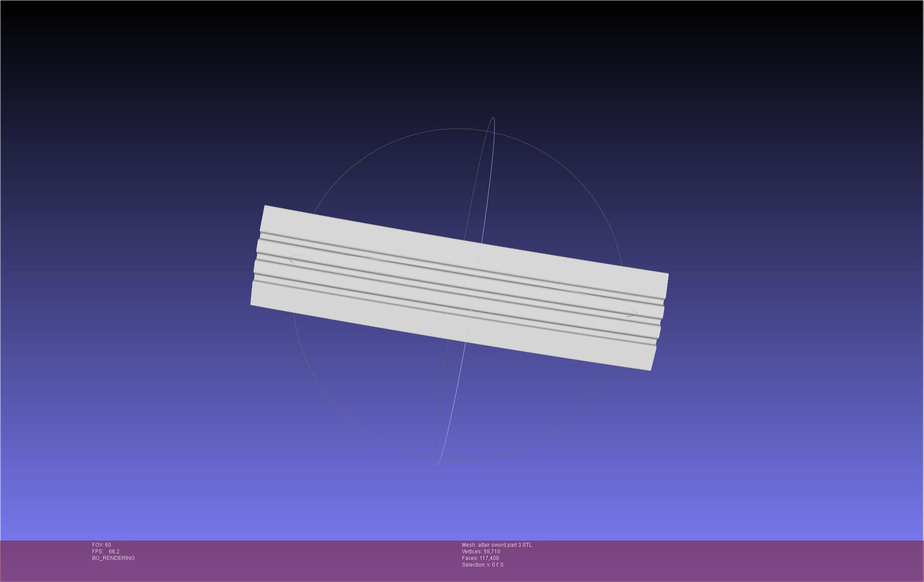Click the top of the vertical trackball ellipse
Viewport: 924px width, 582px height.
[492, 118]
